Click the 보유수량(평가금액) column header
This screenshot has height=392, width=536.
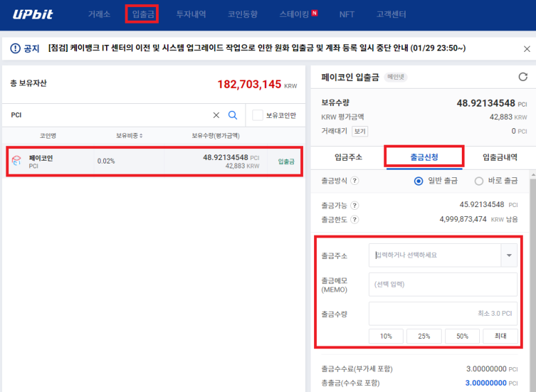coord(216,136)
